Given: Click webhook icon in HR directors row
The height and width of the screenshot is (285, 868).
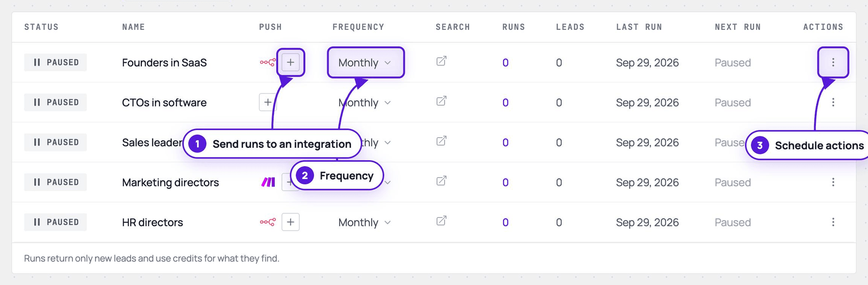Looking at the screenshot, I should (x=268, y=222).
